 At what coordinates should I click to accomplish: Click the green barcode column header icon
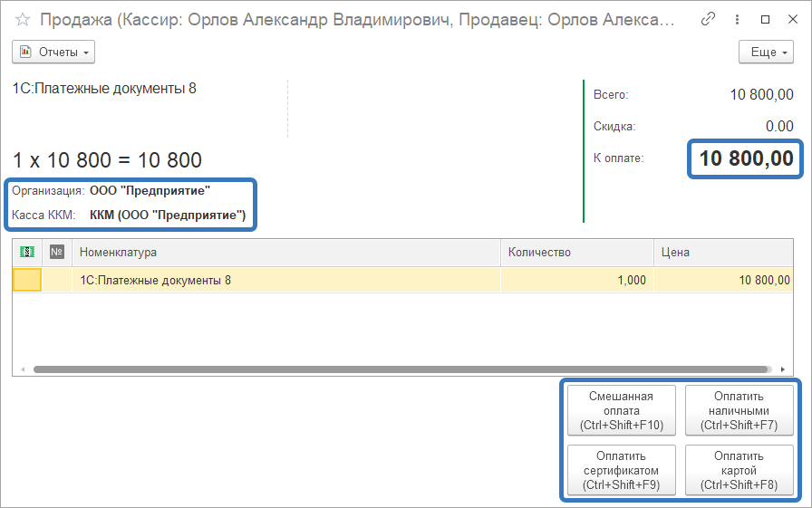point(27,252)
